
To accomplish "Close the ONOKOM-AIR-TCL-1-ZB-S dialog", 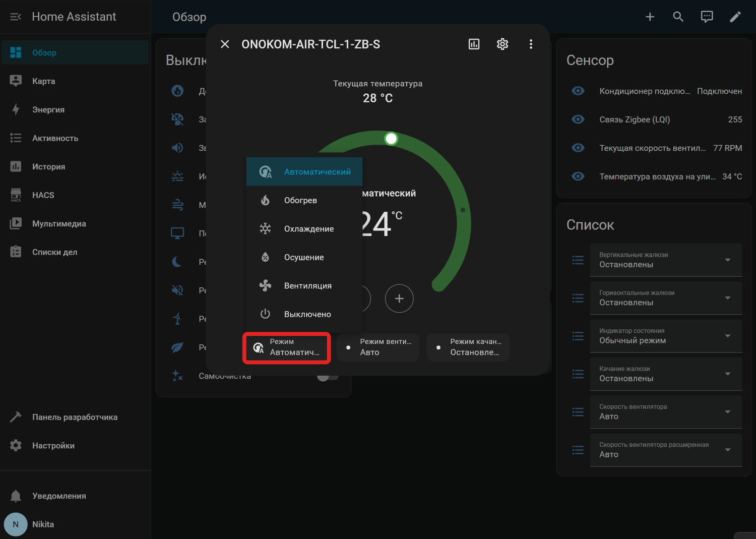I will tap(225, 44).
